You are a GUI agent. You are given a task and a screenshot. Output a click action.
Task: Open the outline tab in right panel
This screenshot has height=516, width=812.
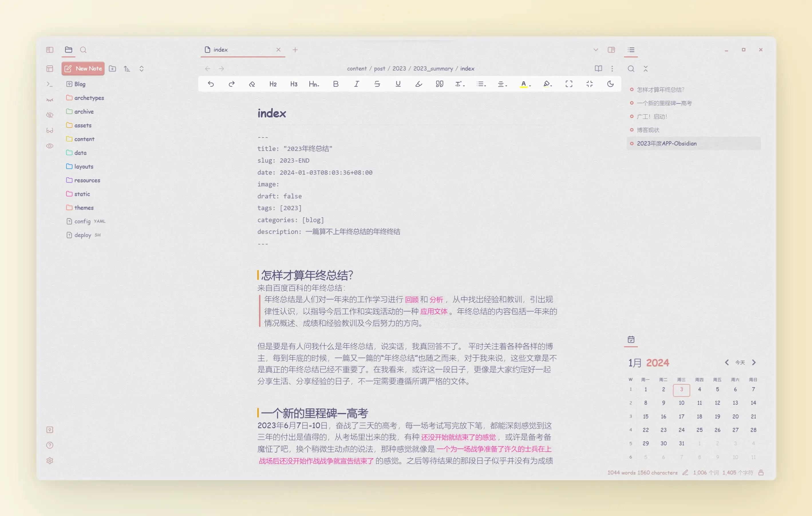pos(631,50)
